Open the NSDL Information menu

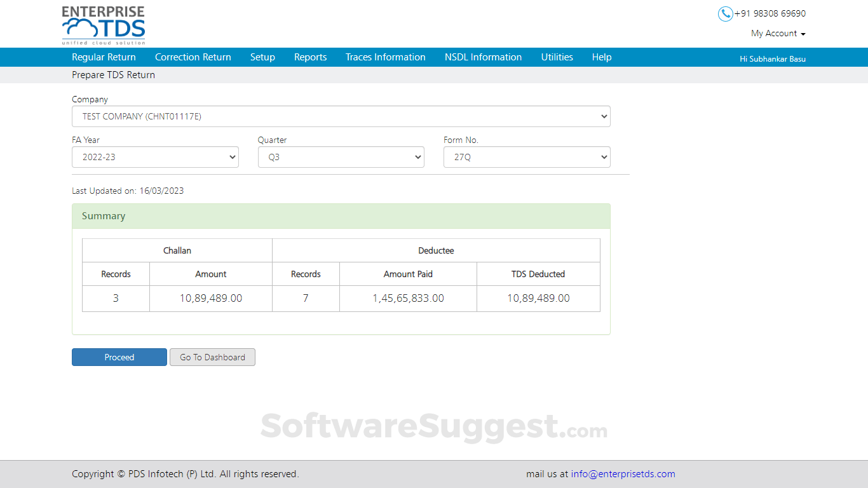483,57
